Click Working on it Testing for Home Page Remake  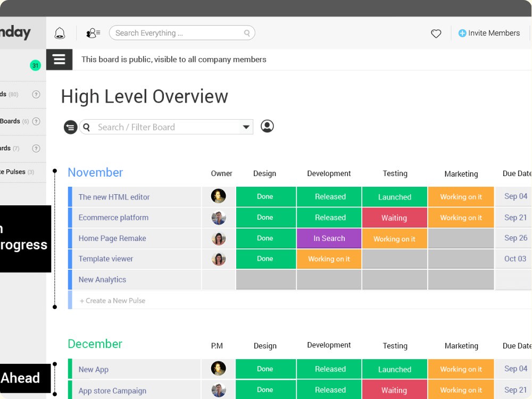coord(395,238)
